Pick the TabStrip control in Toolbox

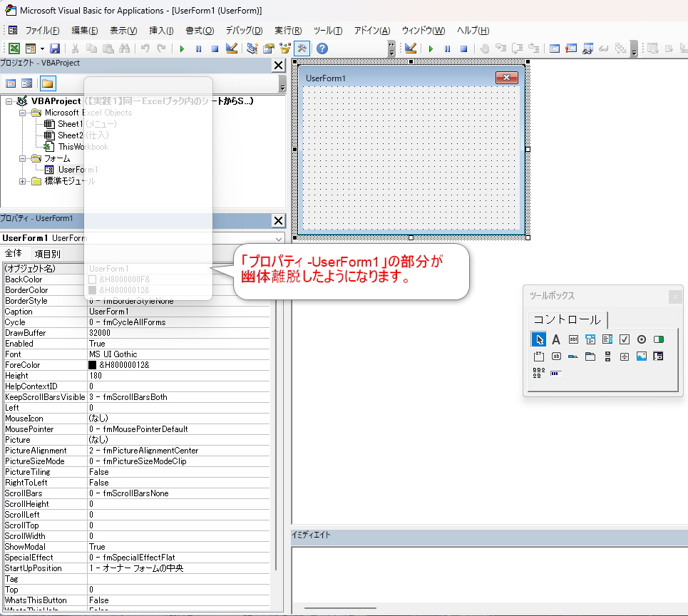point(573,356)
